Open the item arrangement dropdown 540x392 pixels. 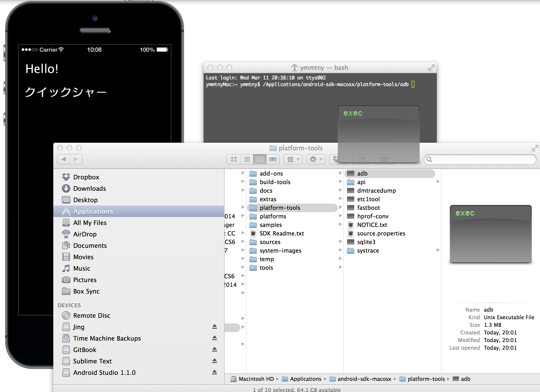tap(293, 159)
